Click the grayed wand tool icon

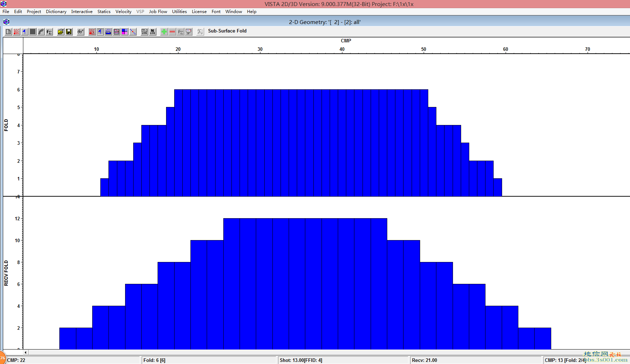point(200,32)
